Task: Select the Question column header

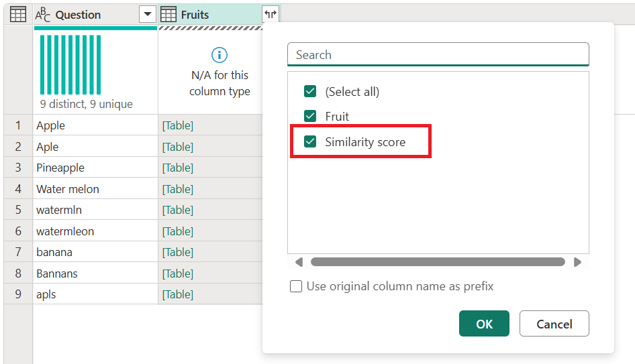Action: click(95, 15)
